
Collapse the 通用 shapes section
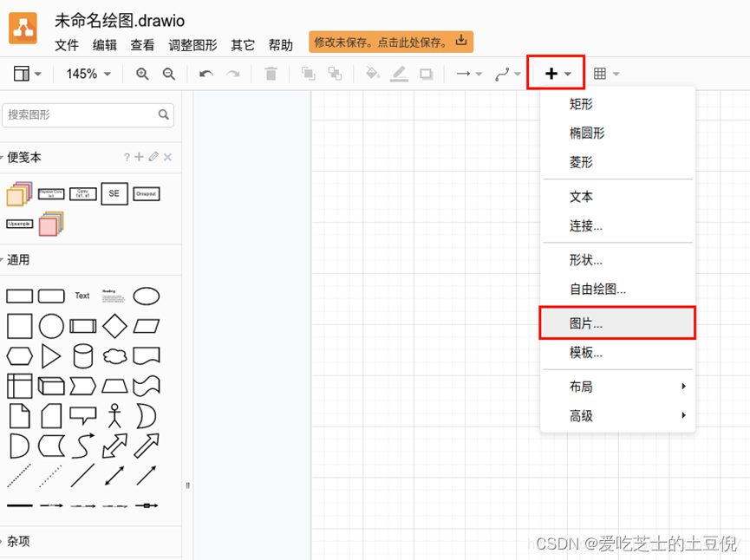click(17, 260)
